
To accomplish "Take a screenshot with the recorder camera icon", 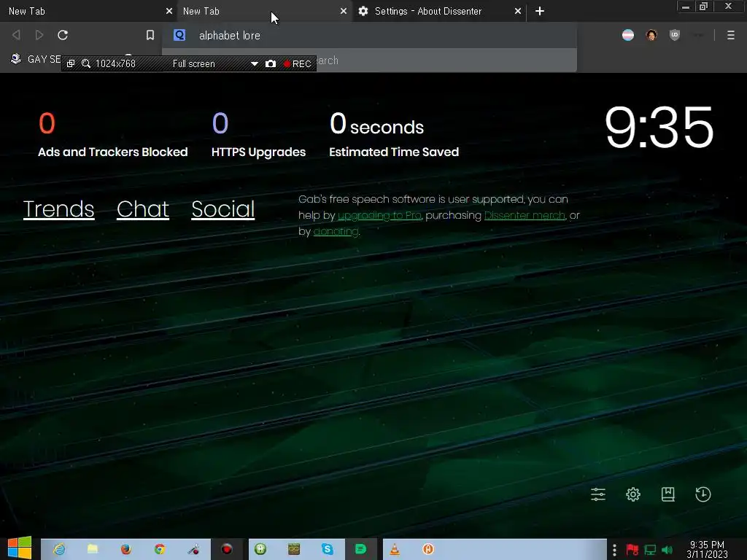I will (x=271, y=63).
